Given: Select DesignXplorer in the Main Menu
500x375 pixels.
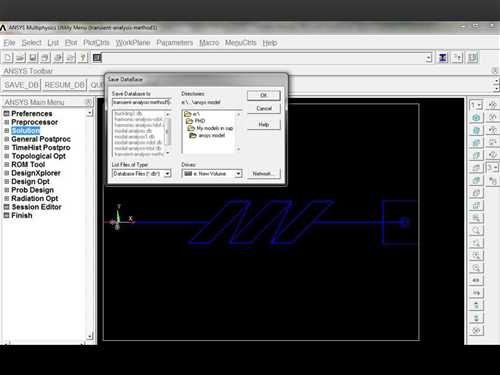Looking at the screenshot, I should point(36,173).
